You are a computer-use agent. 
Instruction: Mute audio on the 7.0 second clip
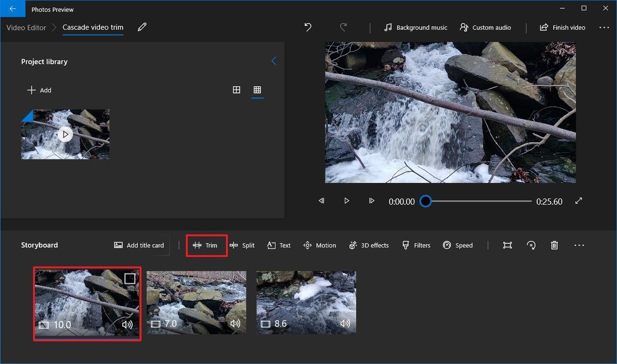pyautogui.click(x=235, y=324)
